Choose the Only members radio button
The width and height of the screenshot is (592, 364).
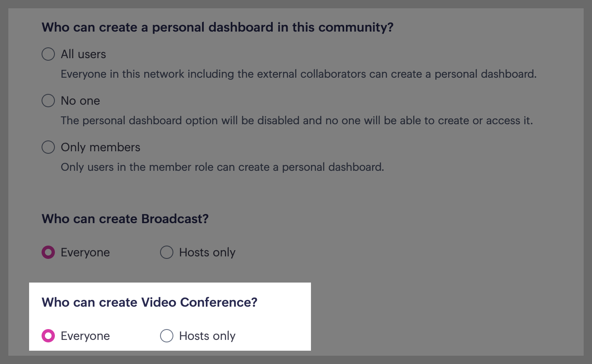[48, 147]
